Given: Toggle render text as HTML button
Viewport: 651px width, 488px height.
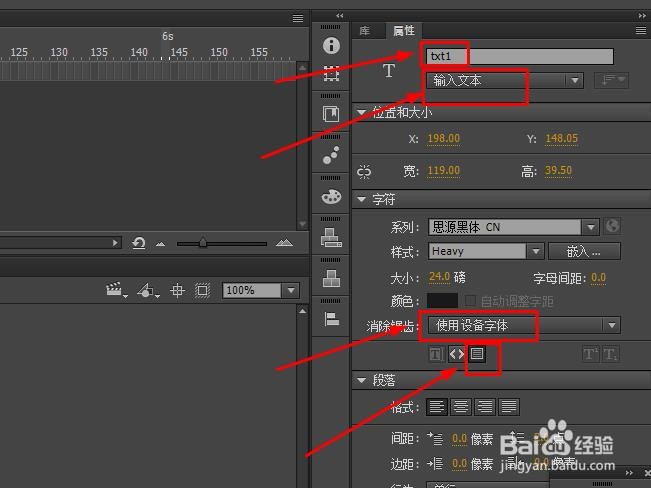Looking at the screenshot, I should pyautogui.click(x=456, y=354).
